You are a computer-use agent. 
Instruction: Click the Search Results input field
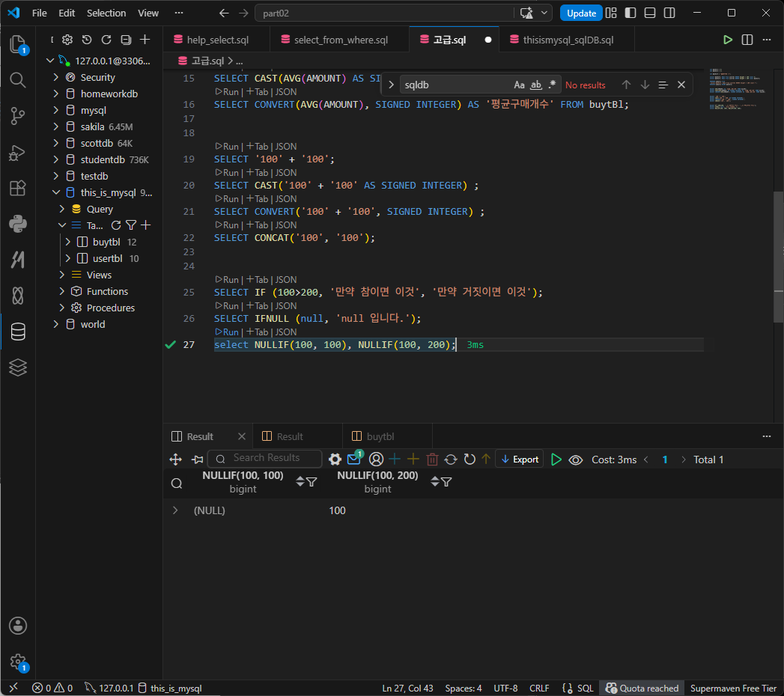point(265,458)
